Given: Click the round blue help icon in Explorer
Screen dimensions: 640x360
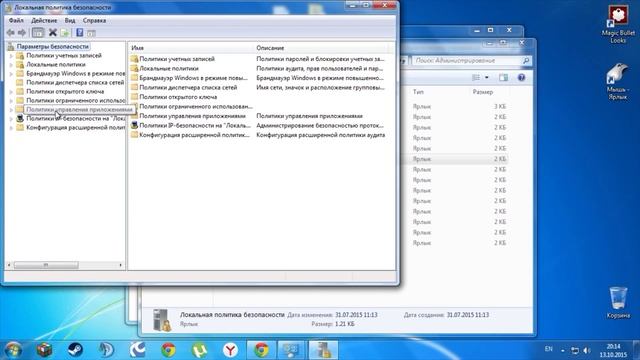Looking at the screenshot, I should click(x=521, y=78).
